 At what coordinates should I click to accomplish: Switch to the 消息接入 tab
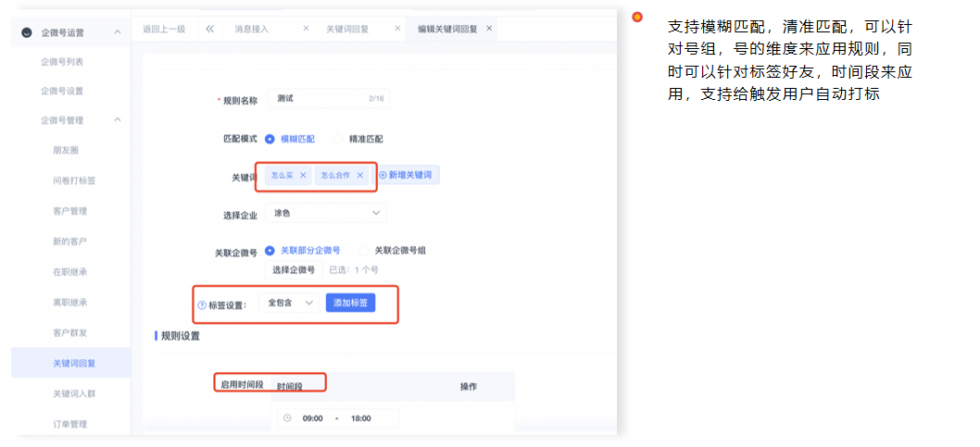coord(251,29)
